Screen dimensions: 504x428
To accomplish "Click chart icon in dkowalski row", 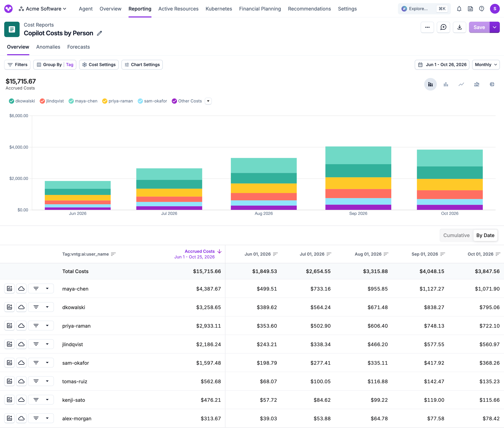I will (x=9, y=307).
